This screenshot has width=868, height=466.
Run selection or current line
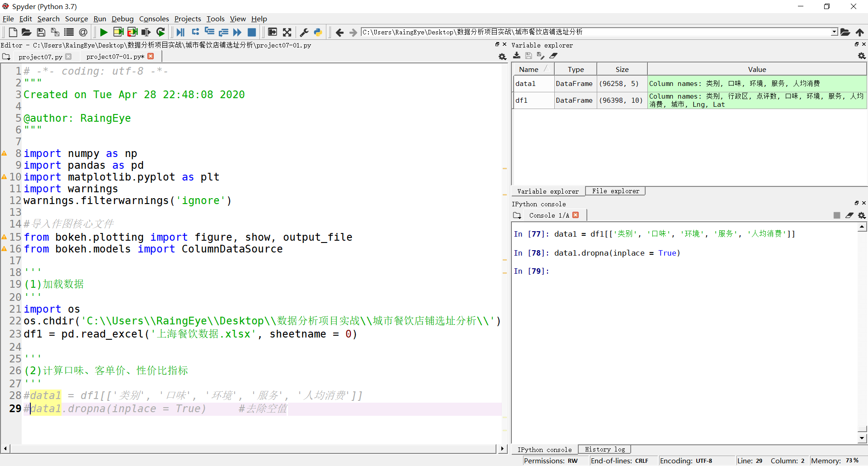click(146, 32)
